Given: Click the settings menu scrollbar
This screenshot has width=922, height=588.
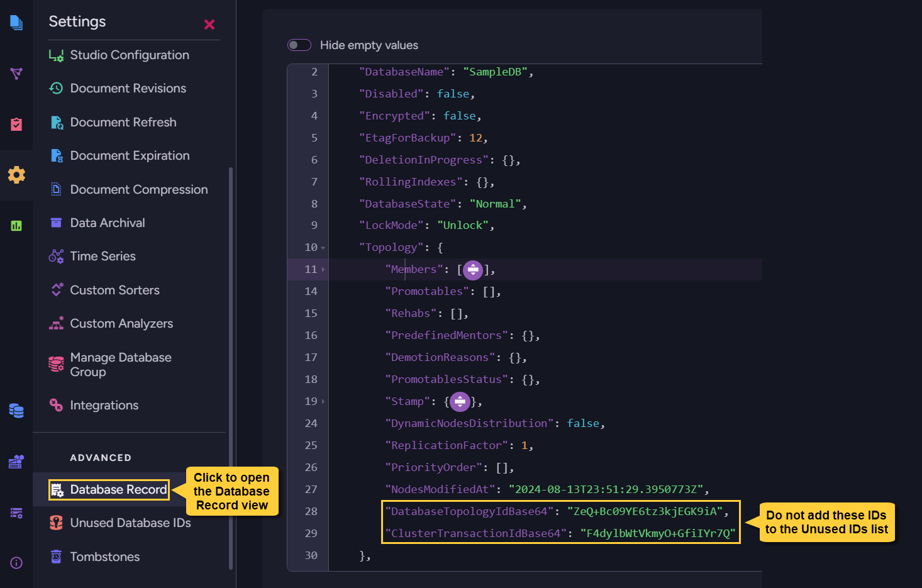Looking at the screenshot, I should (231, 368).
